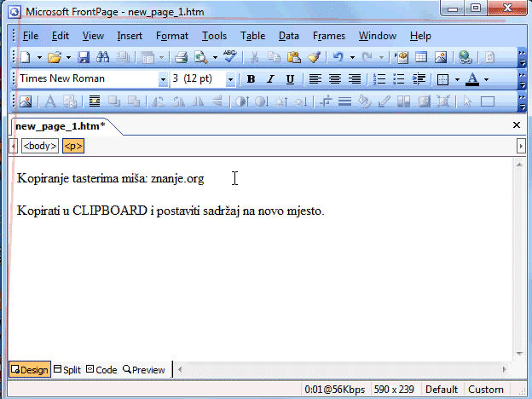This screenshot has height=399, width=532.
Task: Apply center alignment to paragraph
Action: coord(334,79)
